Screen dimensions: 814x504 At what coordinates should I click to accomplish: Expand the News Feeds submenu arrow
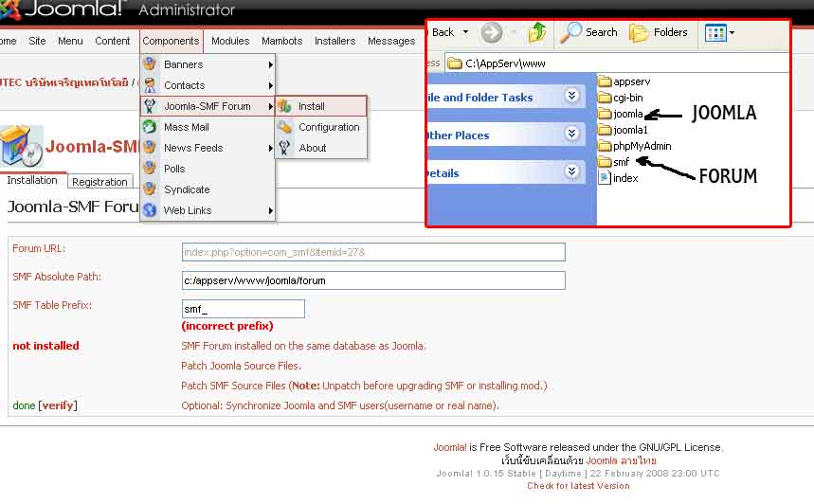pyautogui.click(x=270, y=149)
